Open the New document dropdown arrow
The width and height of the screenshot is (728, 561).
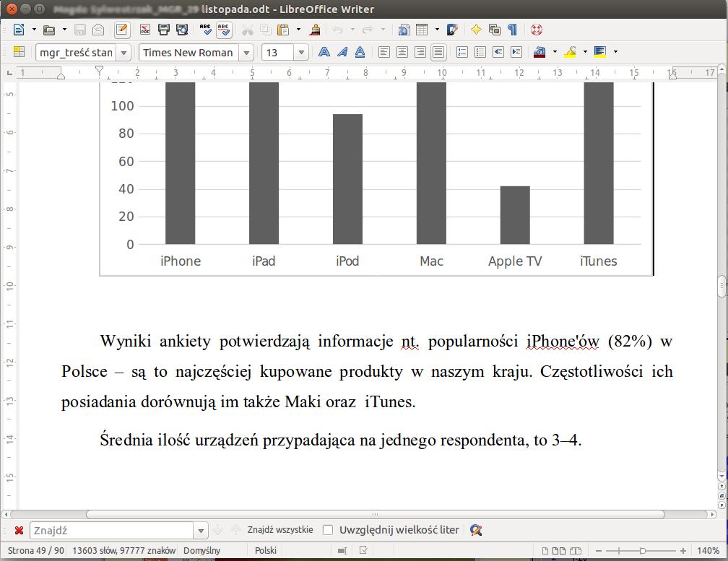[x=34, y=30]
